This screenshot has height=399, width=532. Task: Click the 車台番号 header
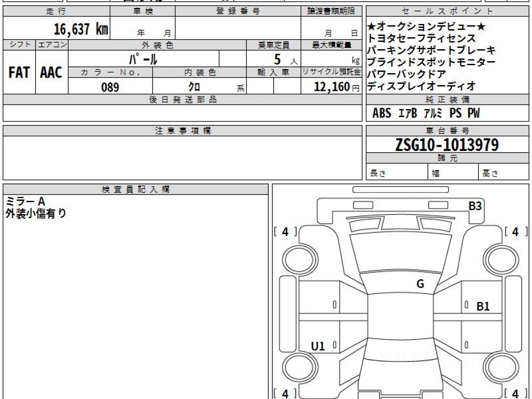click(448, 131)
